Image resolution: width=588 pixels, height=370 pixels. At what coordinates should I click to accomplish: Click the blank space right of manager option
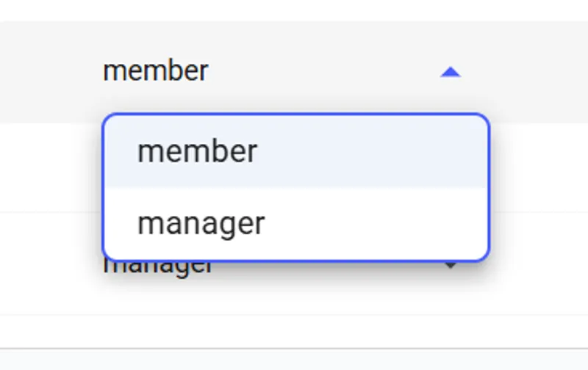[x=375, y=224]
